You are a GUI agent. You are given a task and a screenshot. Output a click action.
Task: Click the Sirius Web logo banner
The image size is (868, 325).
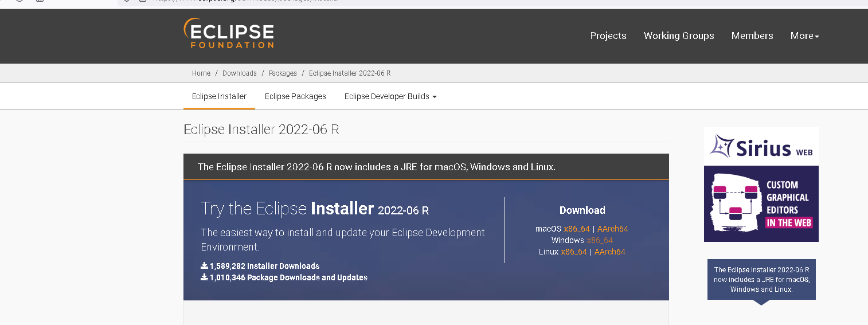click(x=761, y=146)
